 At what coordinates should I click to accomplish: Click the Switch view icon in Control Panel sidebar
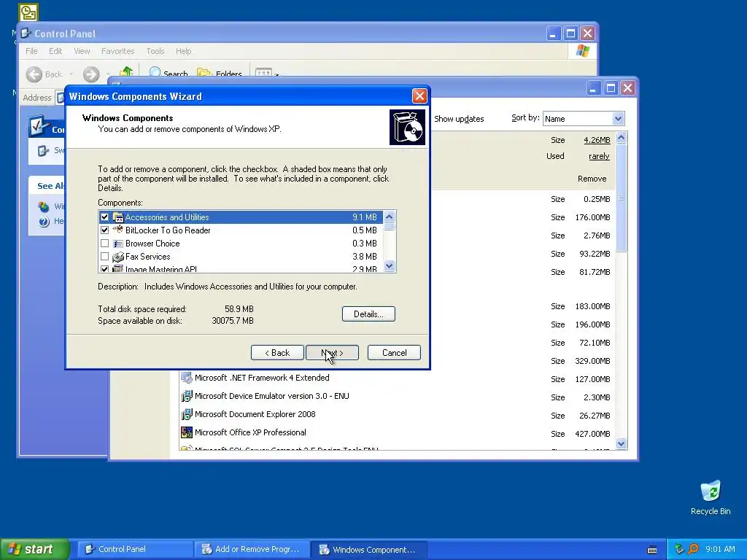click(43, 150)
